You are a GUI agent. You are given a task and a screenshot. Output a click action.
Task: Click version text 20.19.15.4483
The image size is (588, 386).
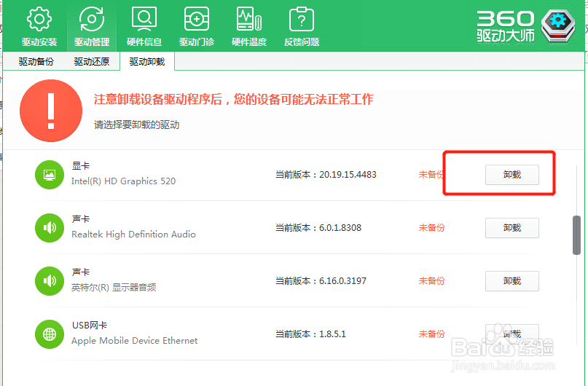348,175
